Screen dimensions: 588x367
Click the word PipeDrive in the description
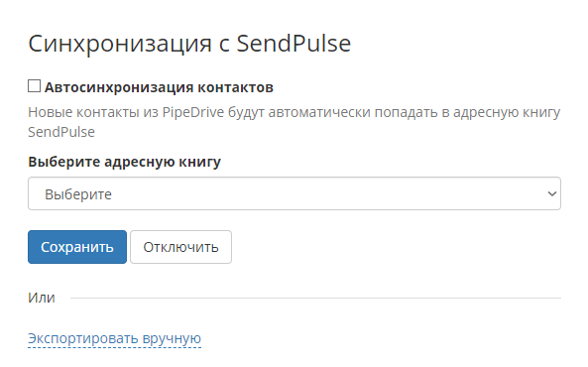pyautogui.click(x=193, y=112)
